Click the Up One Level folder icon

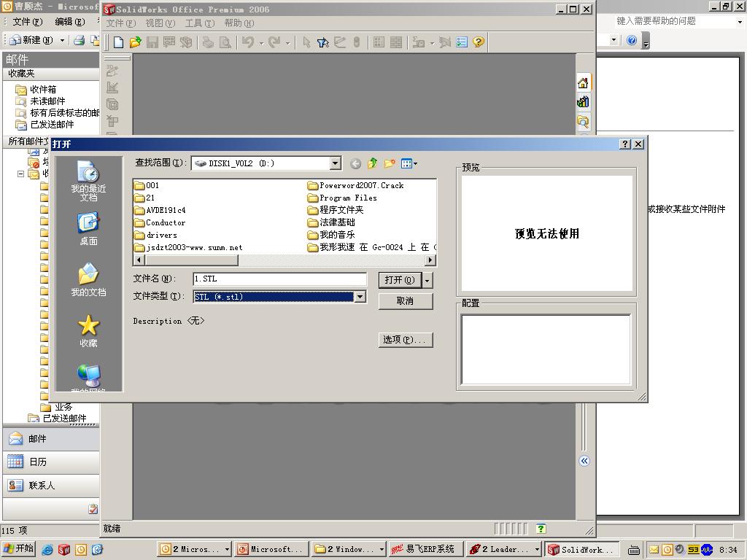373,164
